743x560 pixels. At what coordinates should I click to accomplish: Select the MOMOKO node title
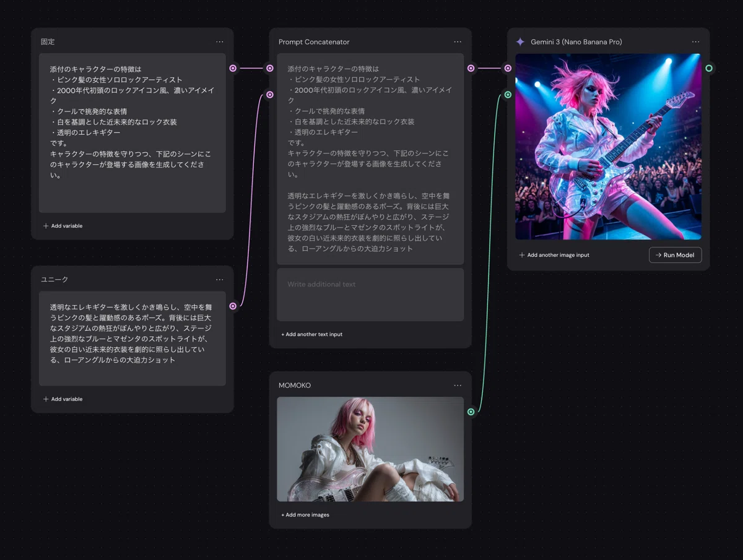click(295, 386)
